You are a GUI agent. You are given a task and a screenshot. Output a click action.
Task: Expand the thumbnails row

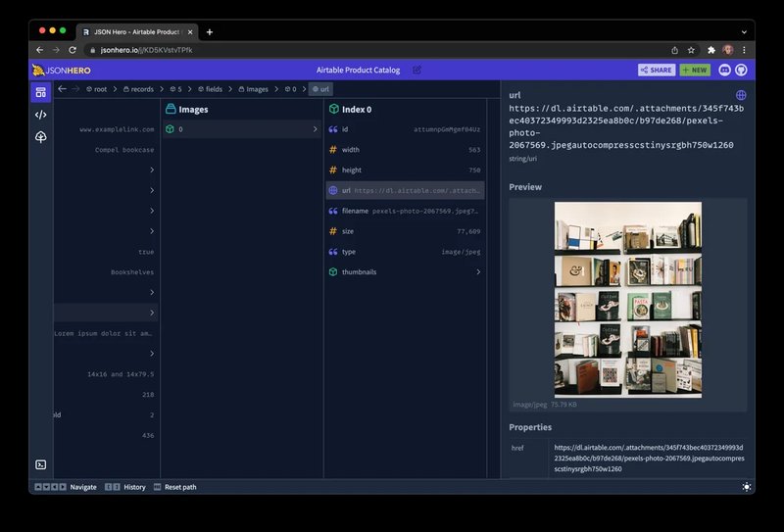(405, 271)
